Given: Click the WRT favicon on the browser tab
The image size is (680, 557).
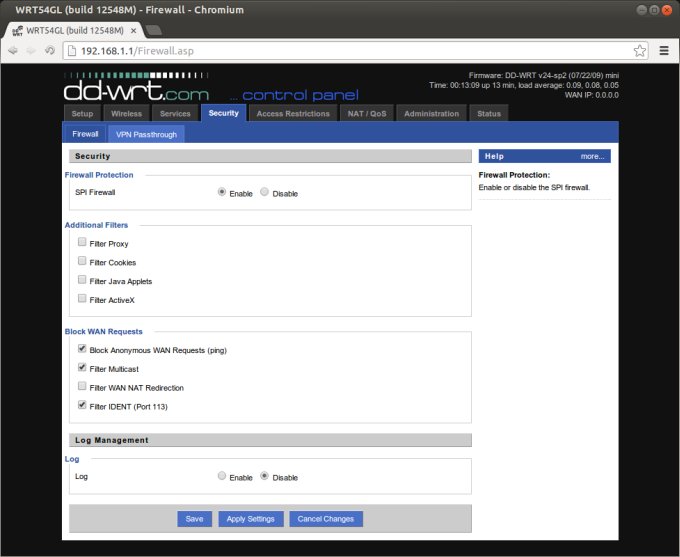Looking at the screenshot, I should (17, 31).
